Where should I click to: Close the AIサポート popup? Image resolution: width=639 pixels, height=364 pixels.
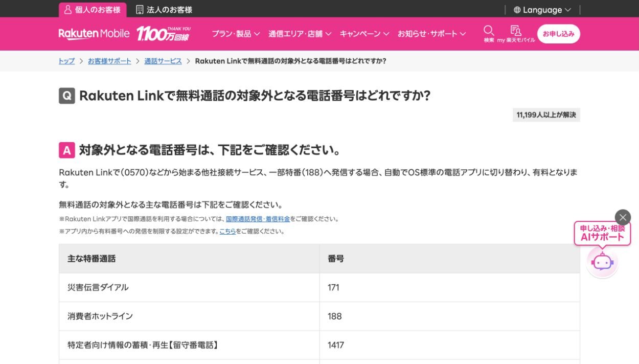click(x=623, y=217)
